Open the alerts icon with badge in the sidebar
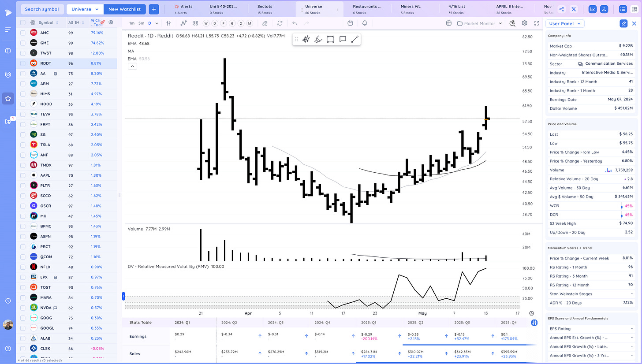Screen dimensions: 642x364 click(8, 122)
